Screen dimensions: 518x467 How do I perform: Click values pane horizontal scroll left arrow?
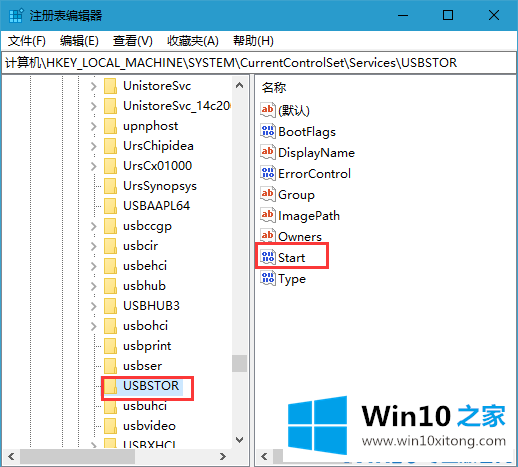264,456
